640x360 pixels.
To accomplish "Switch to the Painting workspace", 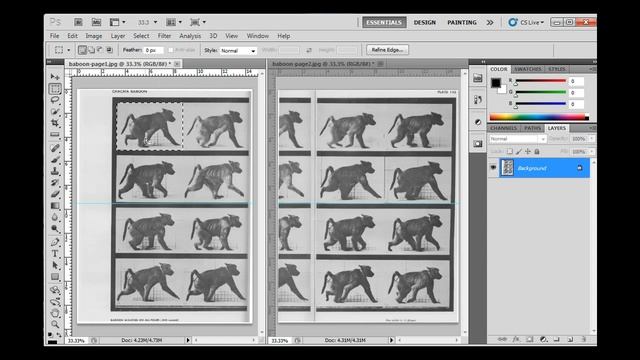I will pyautogui.click(x=462, y=22).
